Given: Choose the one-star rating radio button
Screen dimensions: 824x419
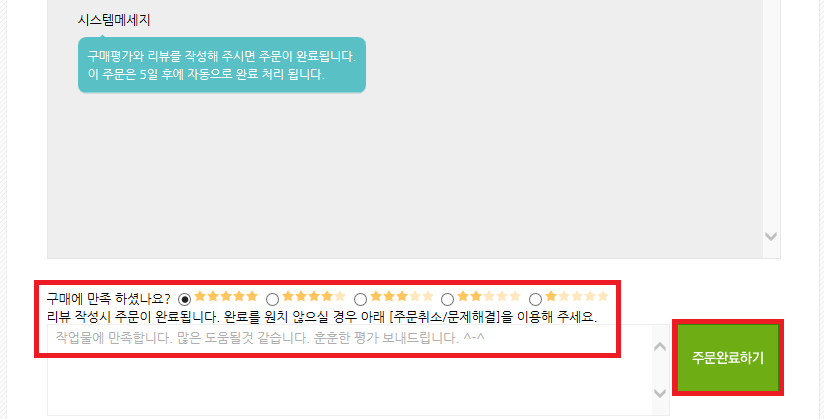Looking at the screenshot, I should (x=535, y=300).
